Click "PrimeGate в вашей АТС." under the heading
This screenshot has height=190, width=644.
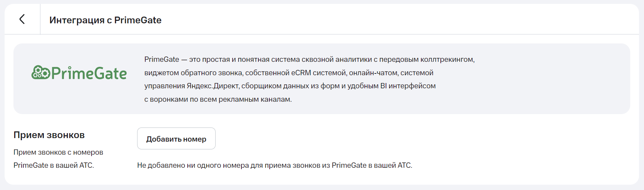pyautogui.click(x=54, y=165)
